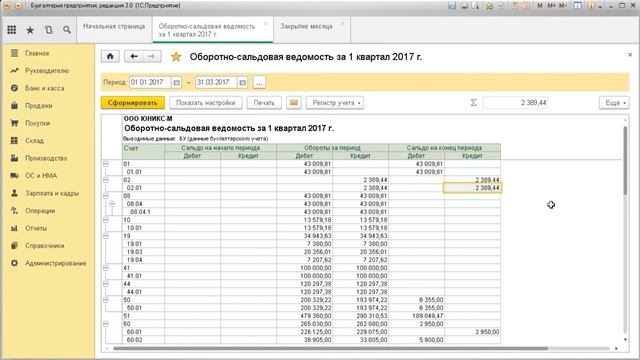Image resolution: width=640 pixels, height=360 pixels.
Task: Open Favorites star in the top panel
Action: pos(30,30)
